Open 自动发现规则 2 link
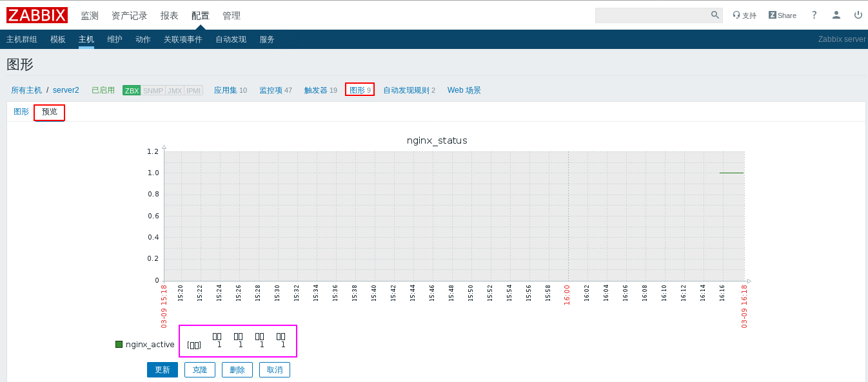 point(409,90)
